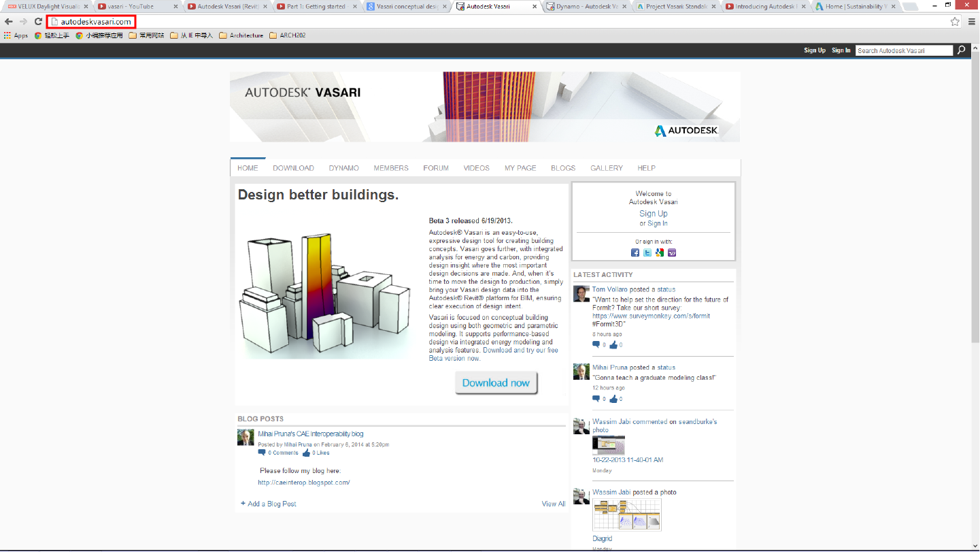
Task: Open the HOME navigation tab
Action: (x=248, y=168)
